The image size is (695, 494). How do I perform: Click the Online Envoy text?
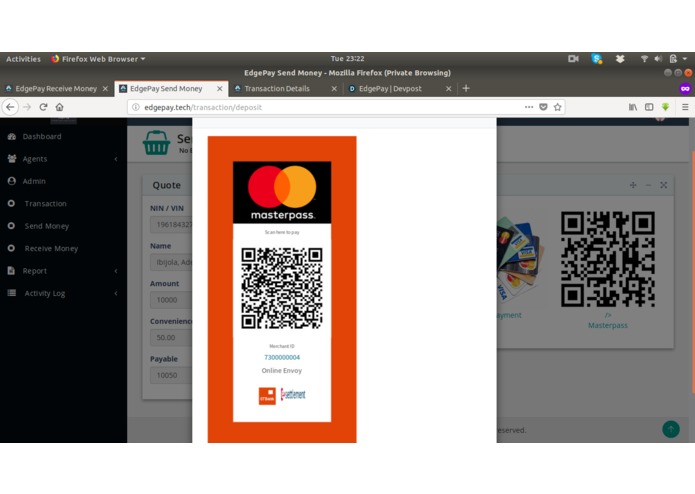[x=282, y=371]
